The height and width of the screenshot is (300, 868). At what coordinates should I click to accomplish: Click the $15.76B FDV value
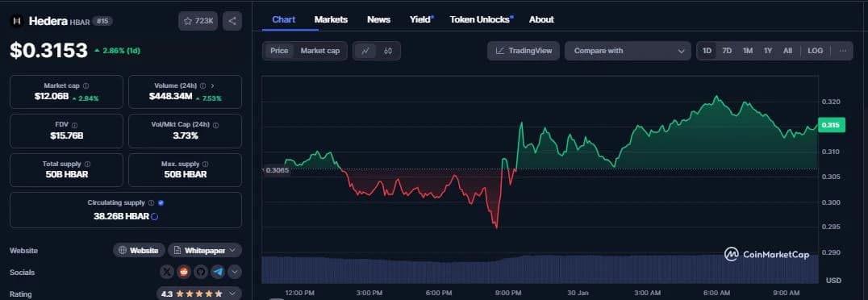[x=66, y=135]
